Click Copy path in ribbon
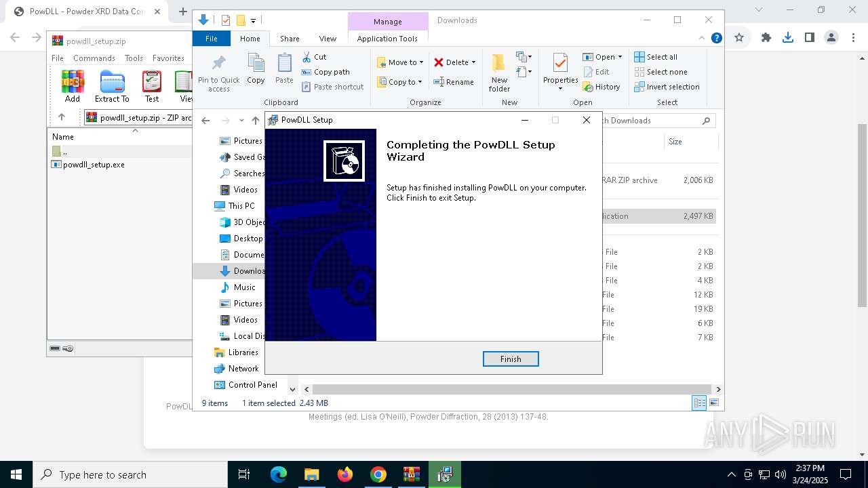This screenshot has height=488, width=868. [x=325, y=72]
